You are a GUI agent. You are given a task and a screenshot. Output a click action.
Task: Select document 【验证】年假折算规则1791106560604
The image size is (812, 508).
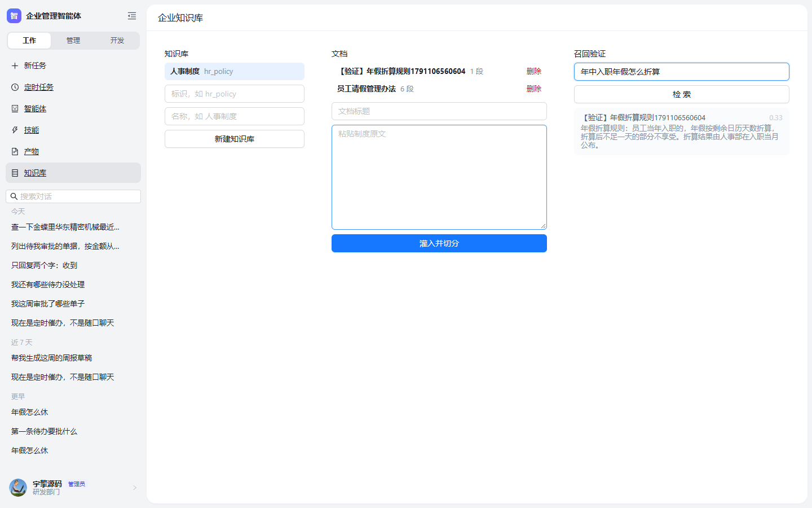401,71
